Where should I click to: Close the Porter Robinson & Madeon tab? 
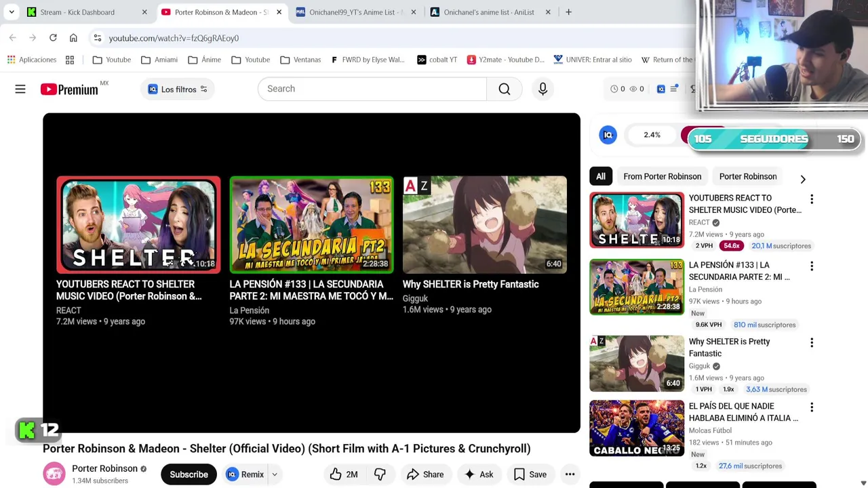(x=279, y=12)
